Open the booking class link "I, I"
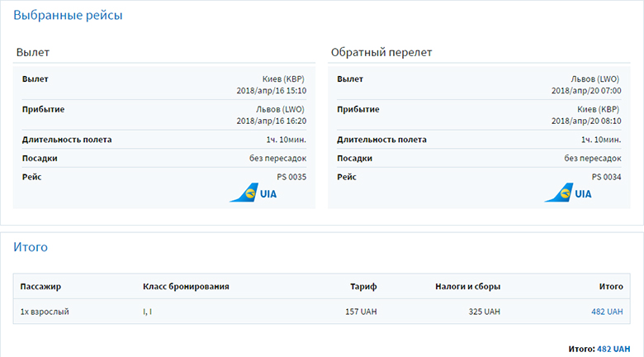The image size is (644, 357). [149, 312]
